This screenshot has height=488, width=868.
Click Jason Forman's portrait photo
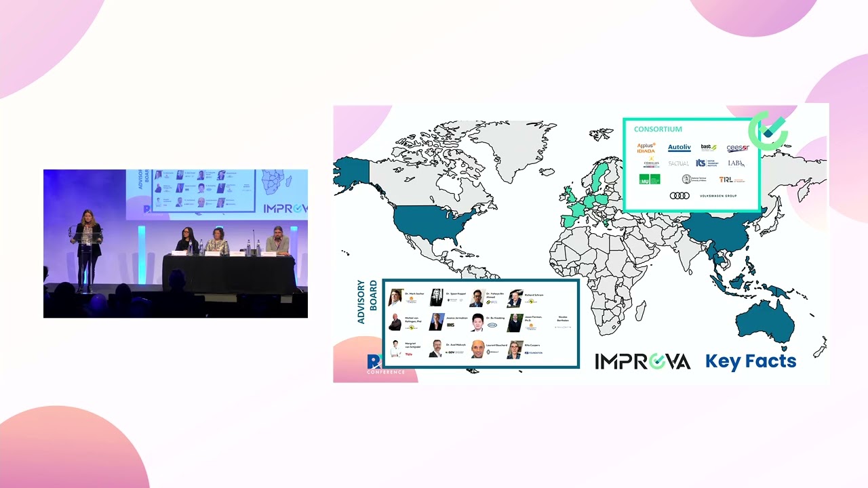pyautogui.click(x=515, y=323)
